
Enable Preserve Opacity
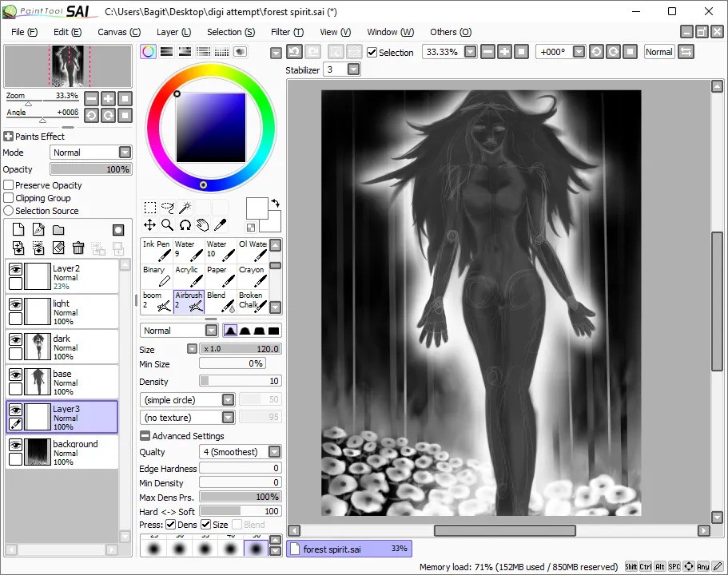tap(8, 185)
